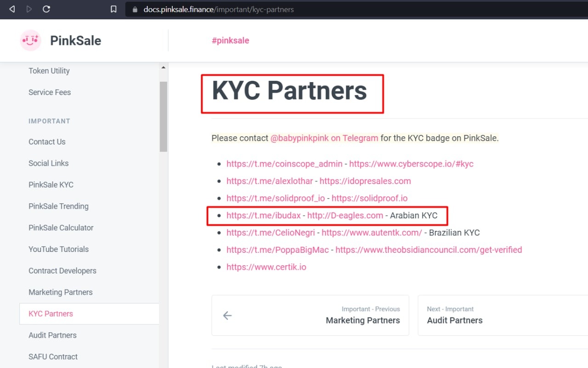Open PinkSale Trending sidebar page
Screen dimensions: 588x368
point(58,206)
